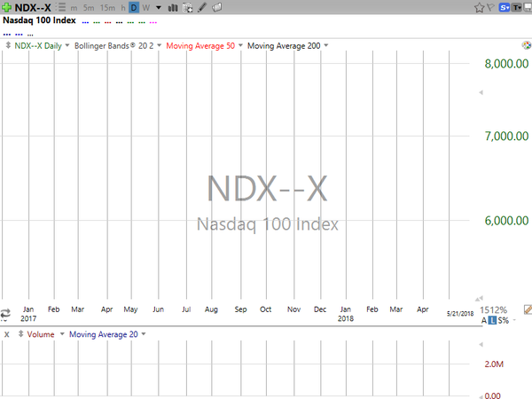The width and height of the screenshot is (532, 399).
Task: Click the add indicator grid-plus icon
Action: (x=187, y=7)
